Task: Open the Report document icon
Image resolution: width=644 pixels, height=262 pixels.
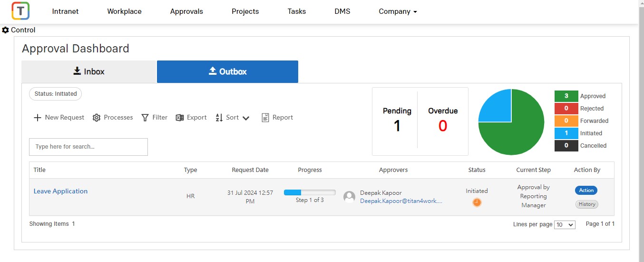Action: click(x=265, y=118)
